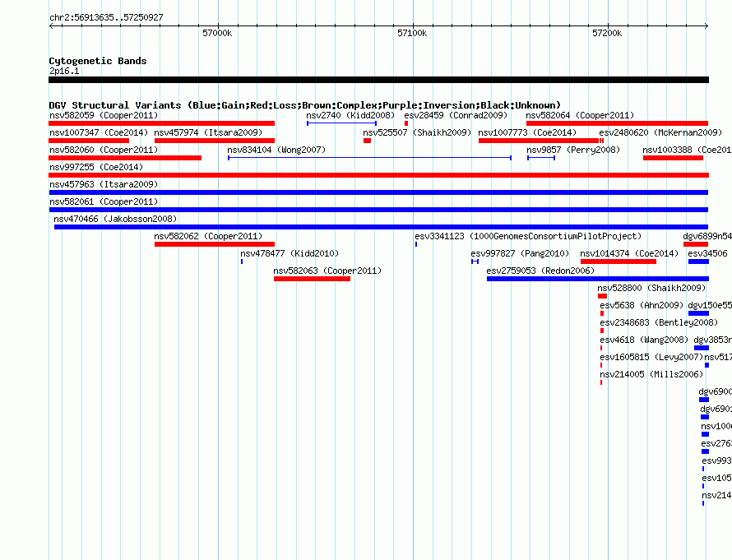Click the red bar under nsv1014374

(618, 261)
